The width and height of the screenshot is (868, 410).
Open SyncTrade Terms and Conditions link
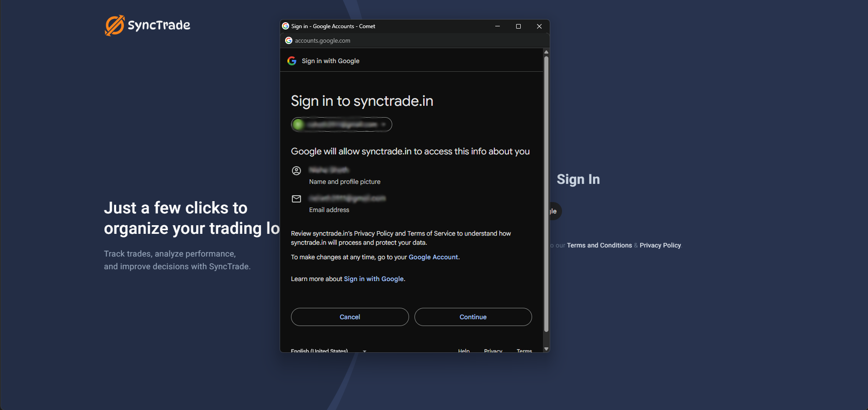point(599,245)
